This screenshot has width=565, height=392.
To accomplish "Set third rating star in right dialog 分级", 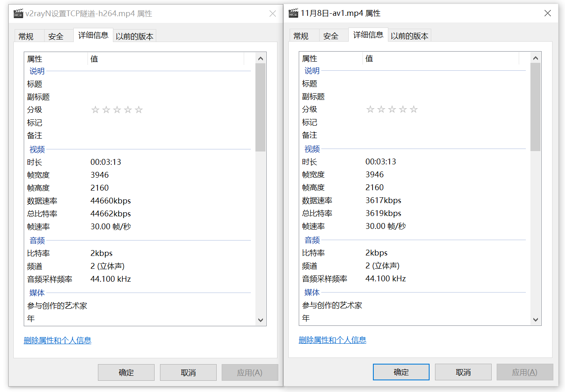I will coord(392,109).
